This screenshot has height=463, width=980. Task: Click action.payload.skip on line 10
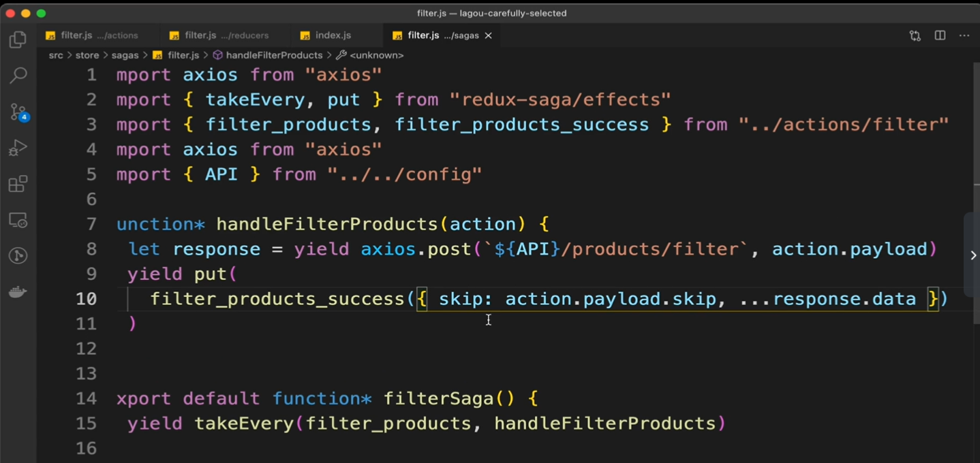[611, 299]
